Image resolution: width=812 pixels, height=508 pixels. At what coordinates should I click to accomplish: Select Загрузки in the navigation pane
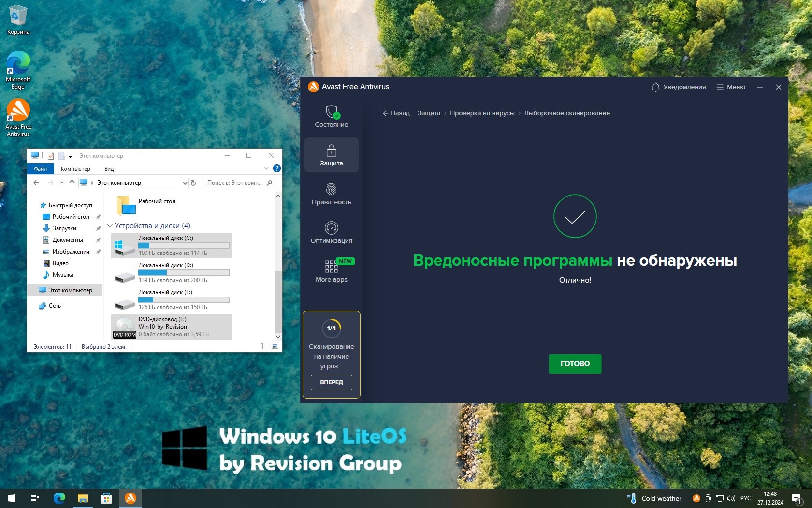64,228
